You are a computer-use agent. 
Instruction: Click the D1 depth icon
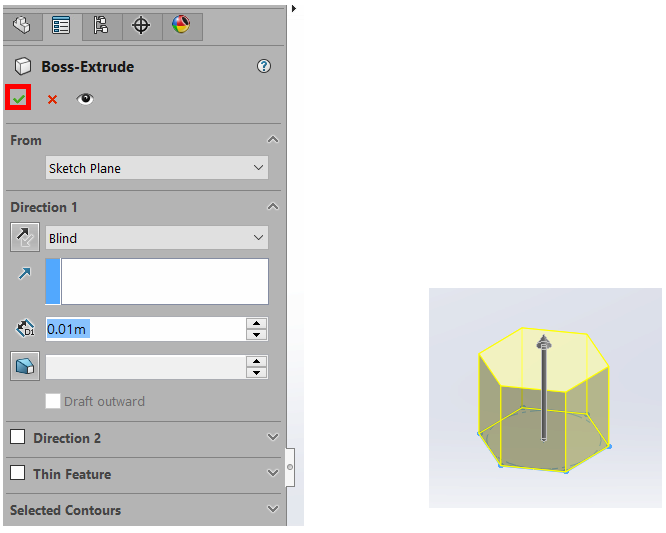pos(25,329)
